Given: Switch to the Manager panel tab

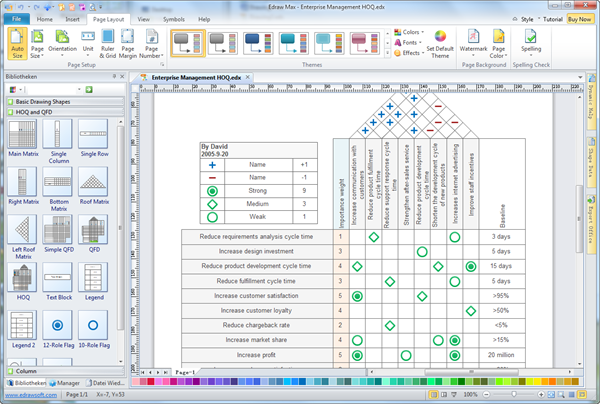Looking at the screenshot, I should click(x=64, y=383).
